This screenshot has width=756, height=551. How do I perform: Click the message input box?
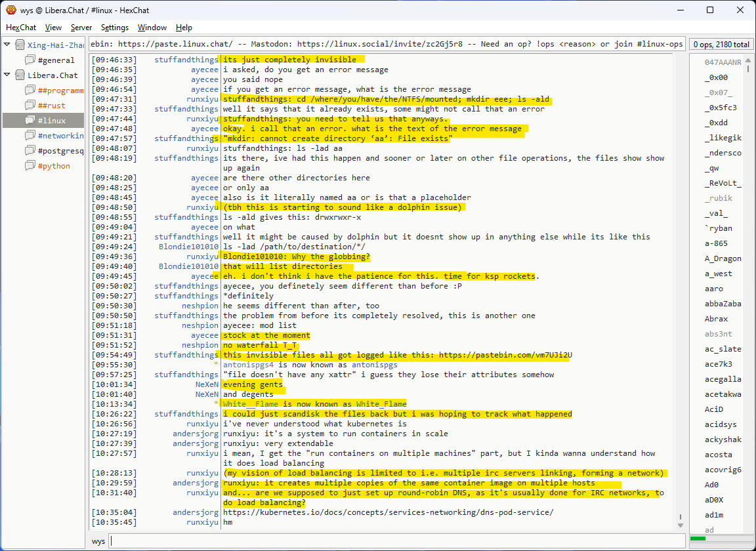(394, 541)
